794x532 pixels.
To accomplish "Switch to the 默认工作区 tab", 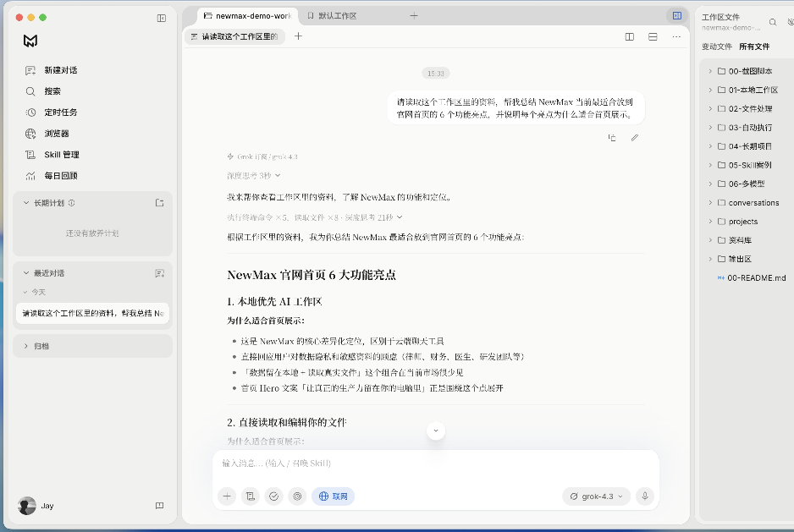I will pyautogui.click(x=332, y=16).
